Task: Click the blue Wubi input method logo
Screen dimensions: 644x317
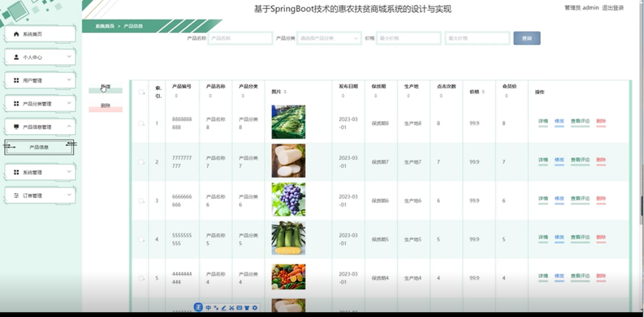Action: pos(198,307)
